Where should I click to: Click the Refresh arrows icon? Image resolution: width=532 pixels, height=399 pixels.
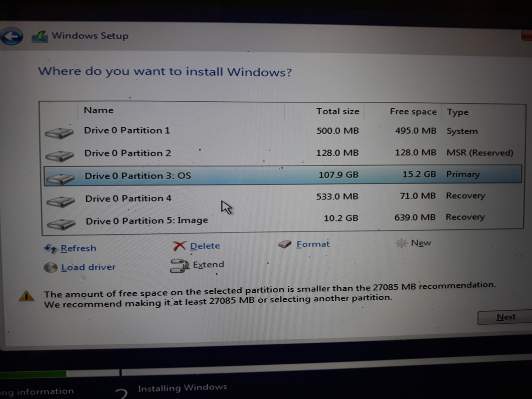point(50,248)
